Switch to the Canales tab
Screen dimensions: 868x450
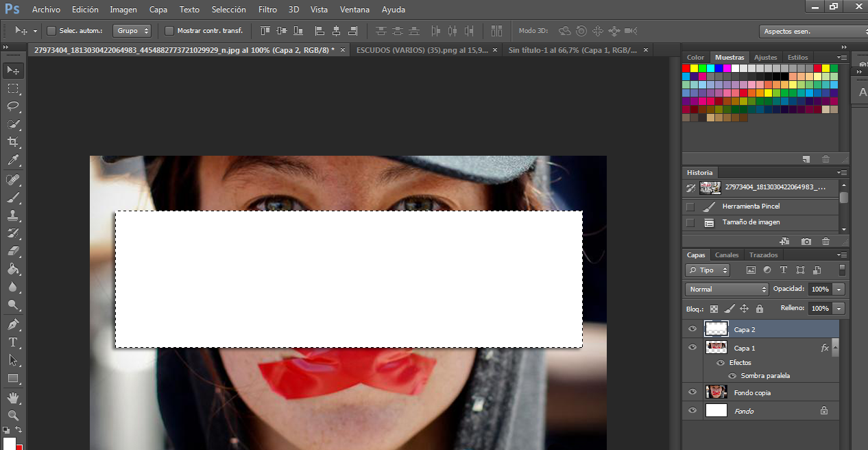pyautogui.click(x=727, y=255)
